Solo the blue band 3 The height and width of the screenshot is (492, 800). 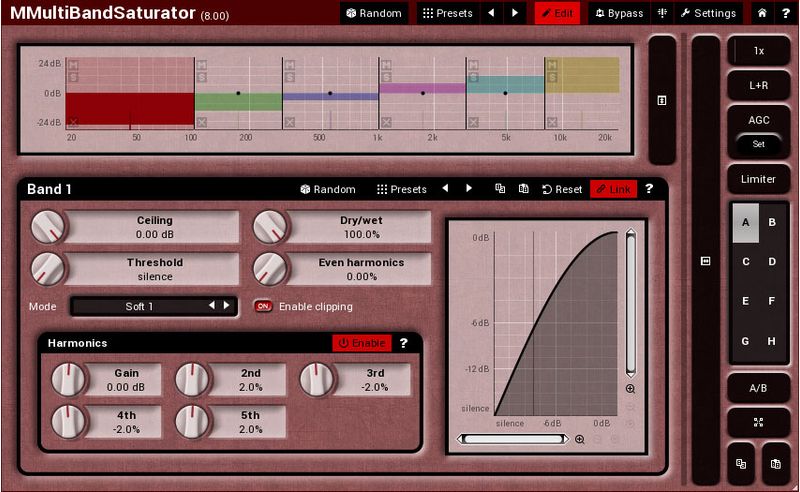pos(290,77)
